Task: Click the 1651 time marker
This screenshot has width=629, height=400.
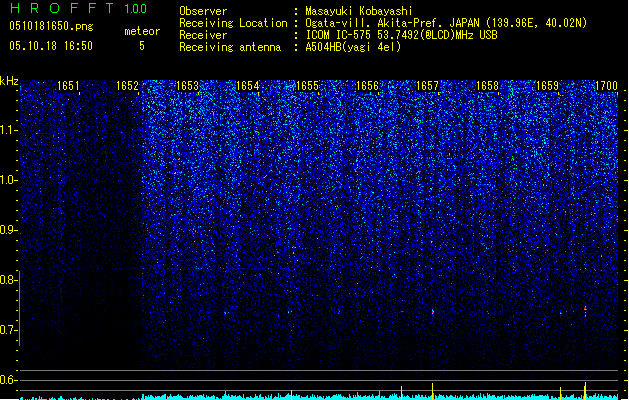Action: coord(68,86)
